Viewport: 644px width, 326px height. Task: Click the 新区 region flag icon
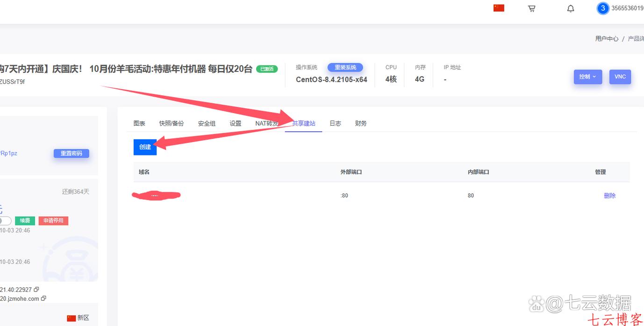tap(71, 317)
